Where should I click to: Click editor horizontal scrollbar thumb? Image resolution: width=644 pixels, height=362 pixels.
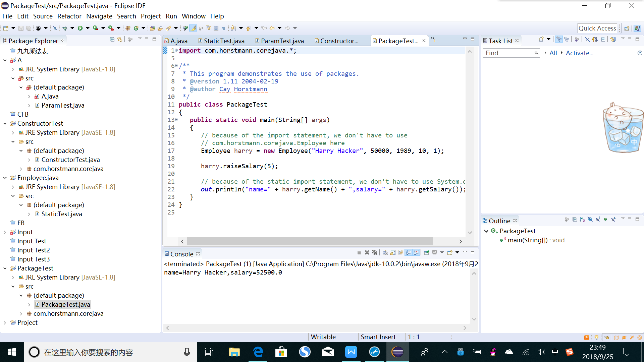309,241
